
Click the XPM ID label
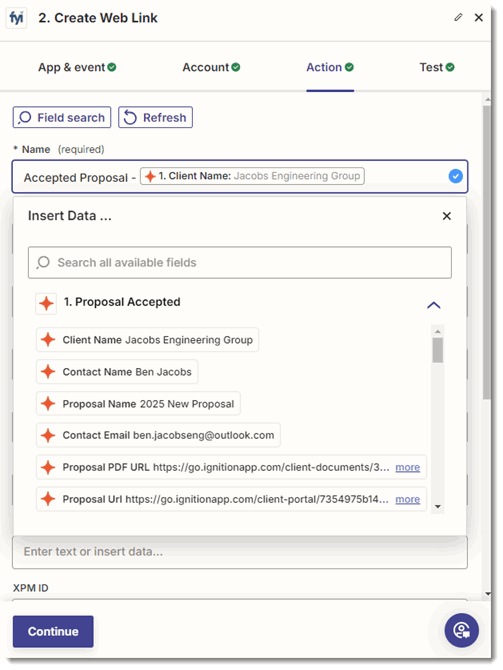tap(30, 588)
